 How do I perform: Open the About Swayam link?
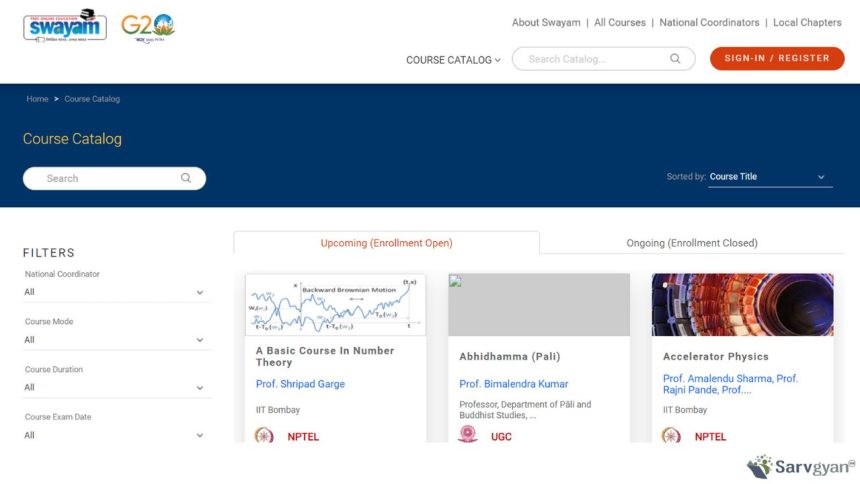[546, 22]
